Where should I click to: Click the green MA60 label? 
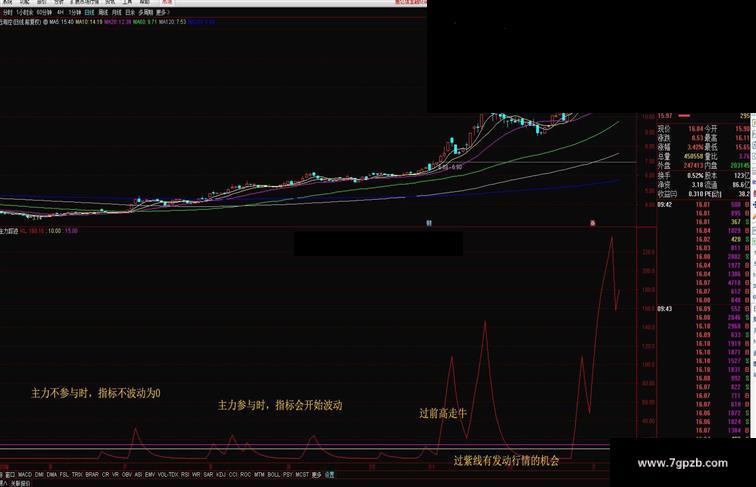[146, 22]
